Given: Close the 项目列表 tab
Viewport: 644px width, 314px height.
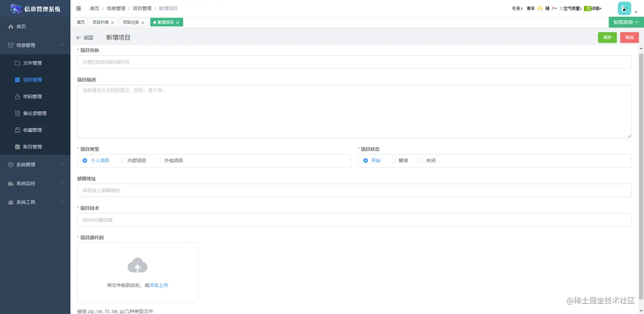Looking at the screenshot, I should [x=112, y=23].
